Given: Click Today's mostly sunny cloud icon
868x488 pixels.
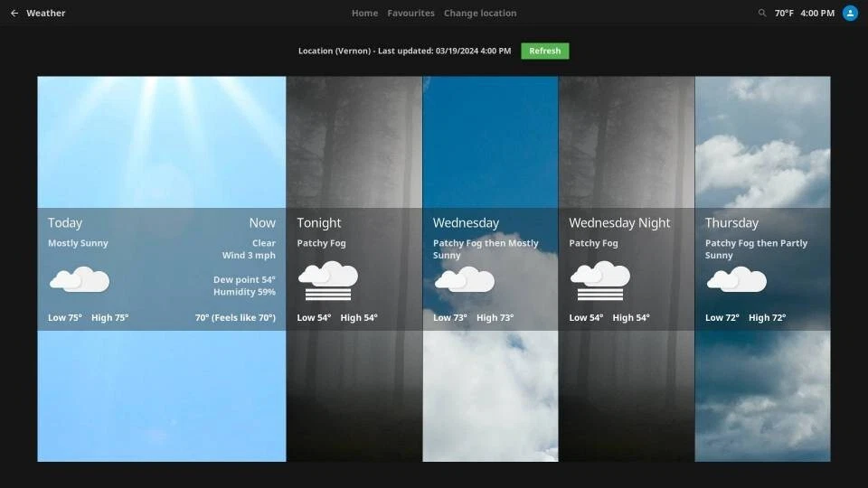Looking at the screenshot, I should tap(80, 280).
